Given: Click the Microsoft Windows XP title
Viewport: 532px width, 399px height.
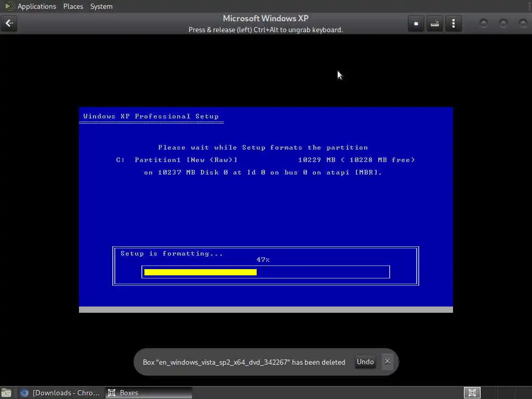Looking at the screenshot, I should pos(265,18).
